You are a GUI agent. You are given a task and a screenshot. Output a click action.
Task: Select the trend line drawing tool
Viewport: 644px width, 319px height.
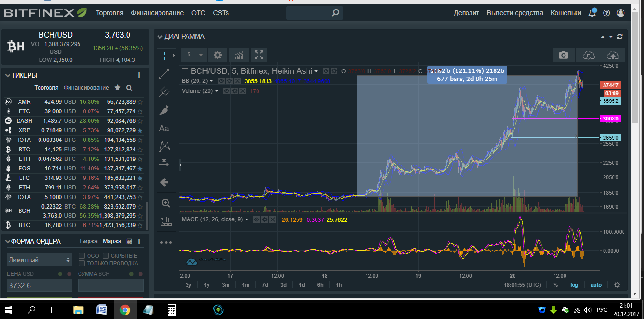[x=164, y=73]
